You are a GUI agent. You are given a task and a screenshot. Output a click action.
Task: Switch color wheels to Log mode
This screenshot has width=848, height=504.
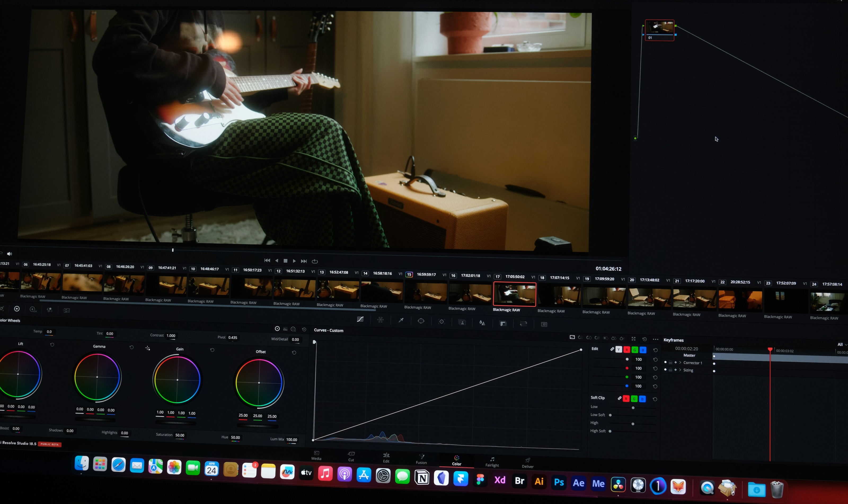pos(293,329)
